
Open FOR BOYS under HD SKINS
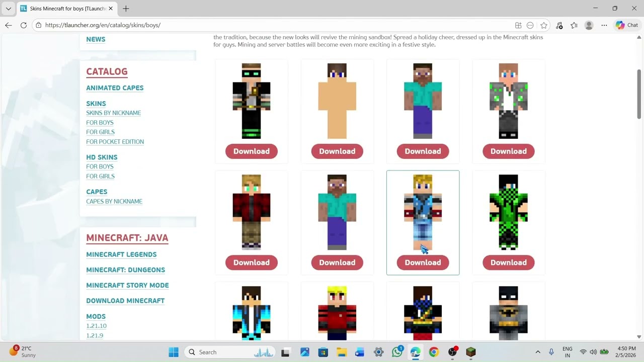tap(100, 166)
